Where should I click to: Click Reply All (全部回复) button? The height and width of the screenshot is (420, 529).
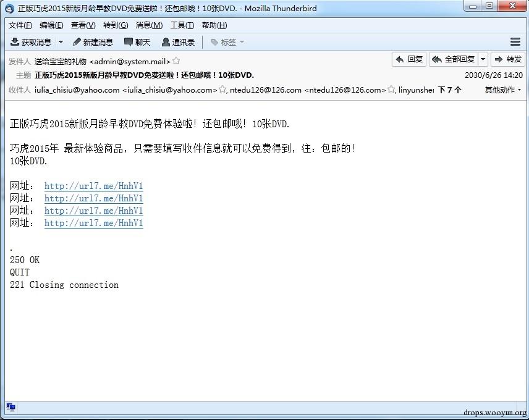[x=454, y=59]
